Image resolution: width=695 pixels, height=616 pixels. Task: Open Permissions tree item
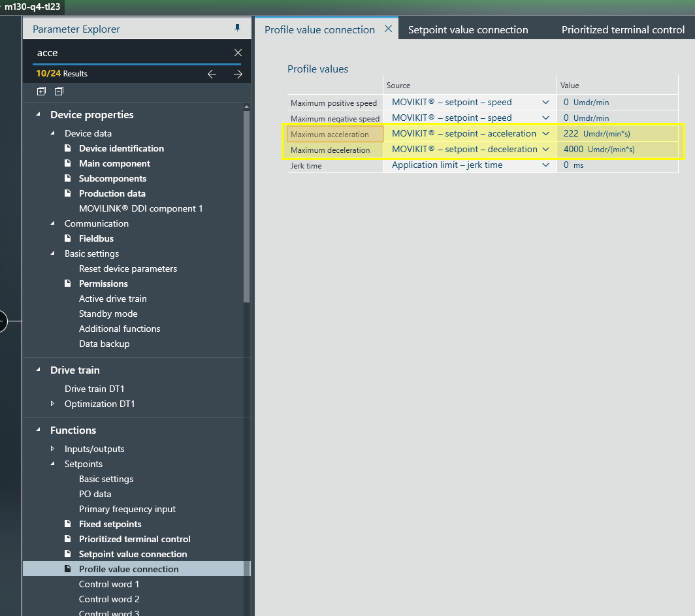pos(103,284)
